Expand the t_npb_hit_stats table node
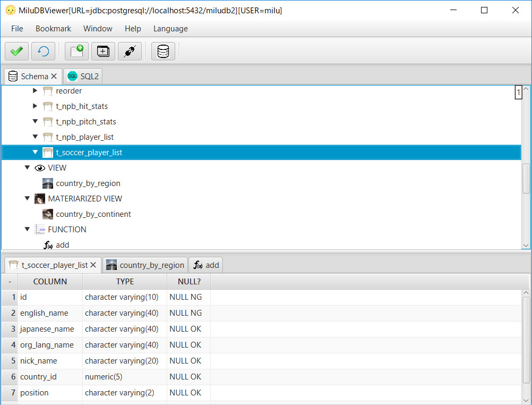The image size is (532, 405). [35, 106]
